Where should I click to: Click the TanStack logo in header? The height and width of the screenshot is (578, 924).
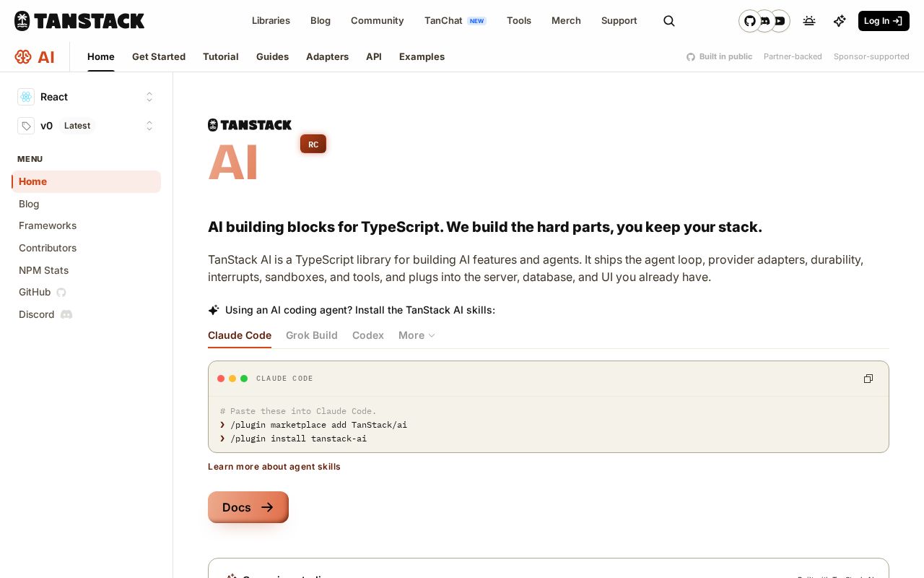coord(79,21)
